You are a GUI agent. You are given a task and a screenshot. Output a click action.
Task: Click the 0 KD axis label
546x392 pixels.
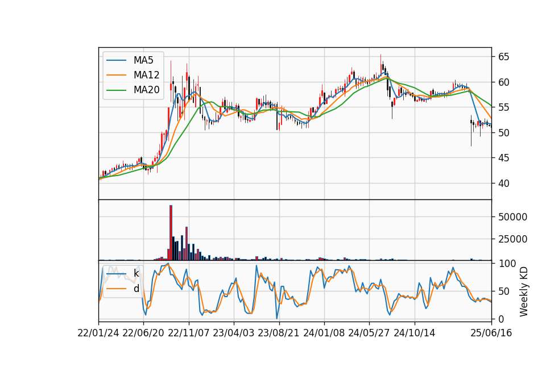pos(500,319)
